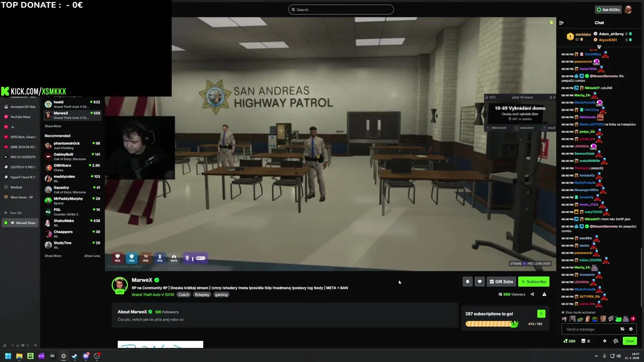Click the Grand Theft Auto V (GTA) category link

(x=153, y=295)
